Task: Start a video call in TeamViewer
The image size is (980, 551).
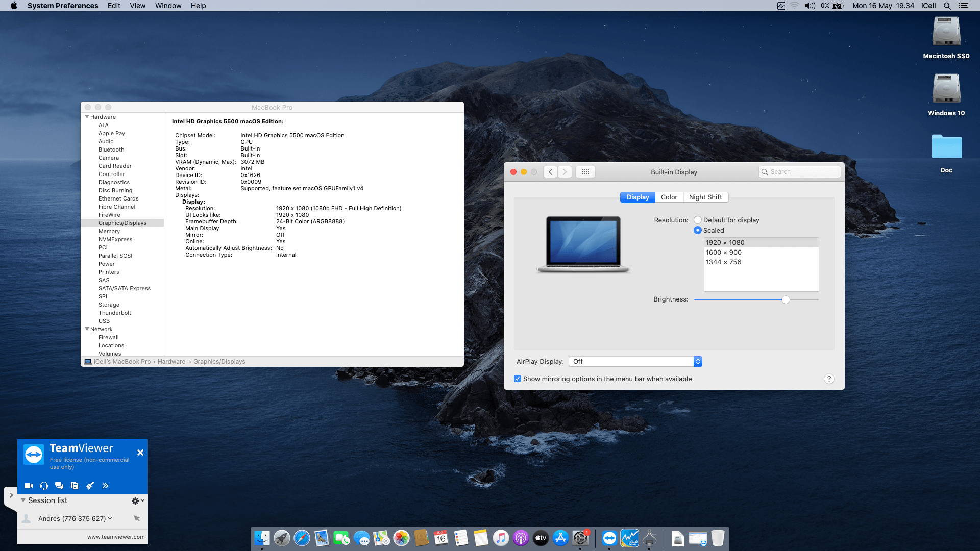Action: pyautogui.click(x=28, y=485)
